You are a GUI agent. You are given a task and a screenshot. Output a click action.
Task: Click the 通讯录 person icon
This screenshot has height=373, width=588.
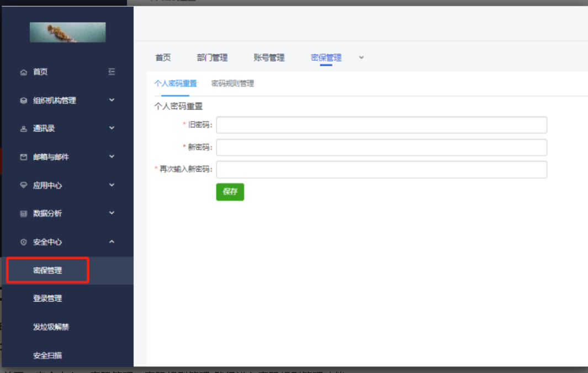(x=24, y=129)
